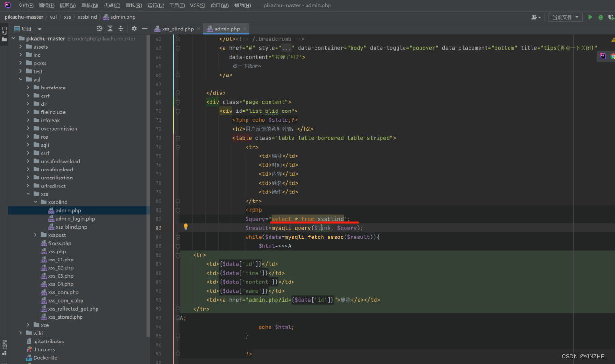Click the locate-in-tree target icon in project panel

(x=99, y=29)
